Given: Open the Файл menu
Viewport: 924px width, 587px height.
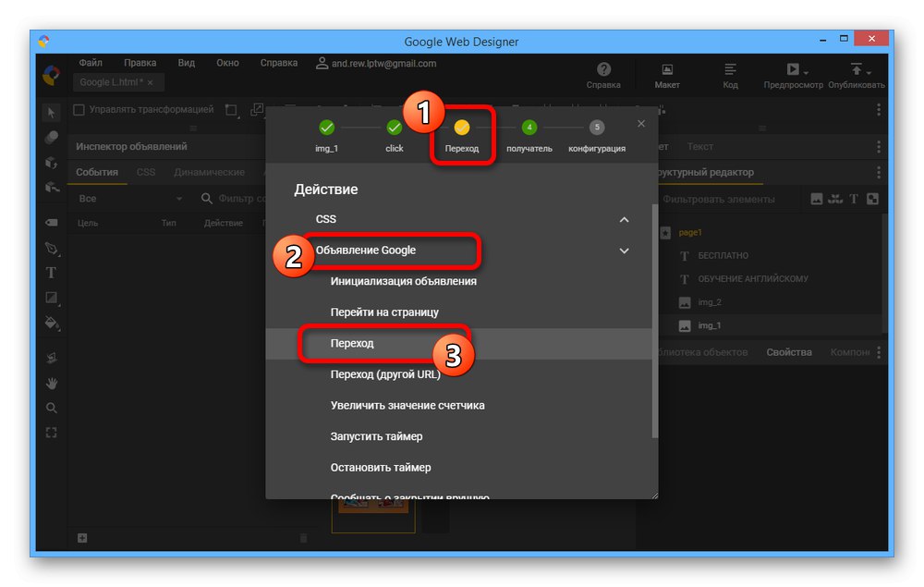Looking at the screenshot, I should point(91,63).
